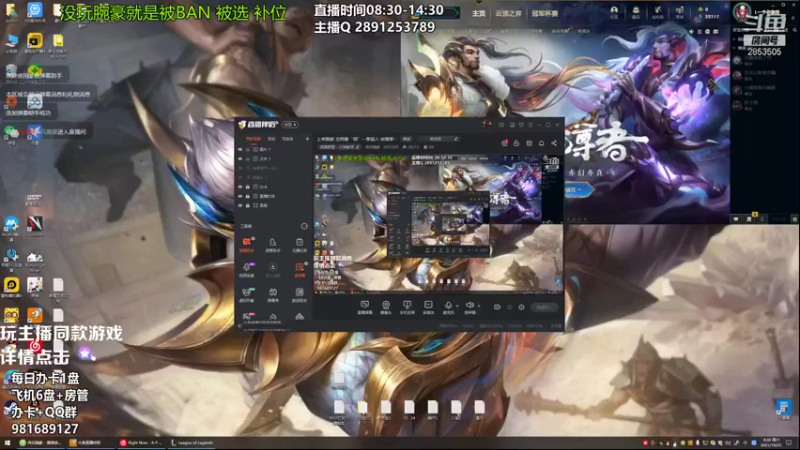The image size is (800, 450).
Task: Open stream settings gear beside start button
Action: click(521, 307)
